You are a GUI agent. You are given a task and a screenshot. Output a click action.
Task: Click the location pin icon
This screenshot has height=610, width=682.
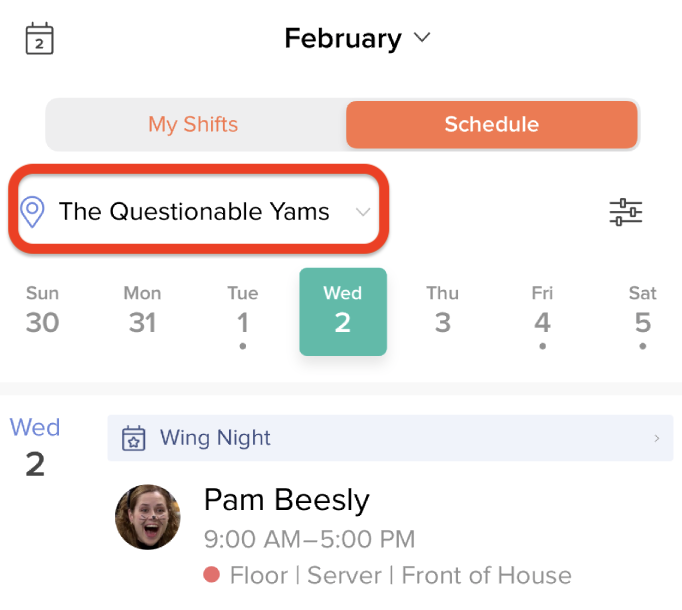[x=32, y=212]
